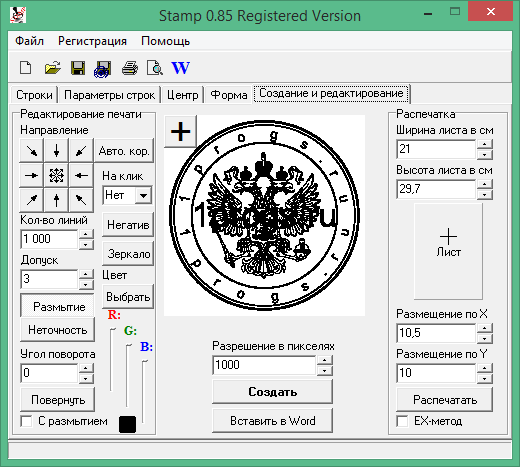Screen dimensions: 520x467
Task: Save with the floppy disk icon
Action: pyautogui.click(x=78, y=68)
